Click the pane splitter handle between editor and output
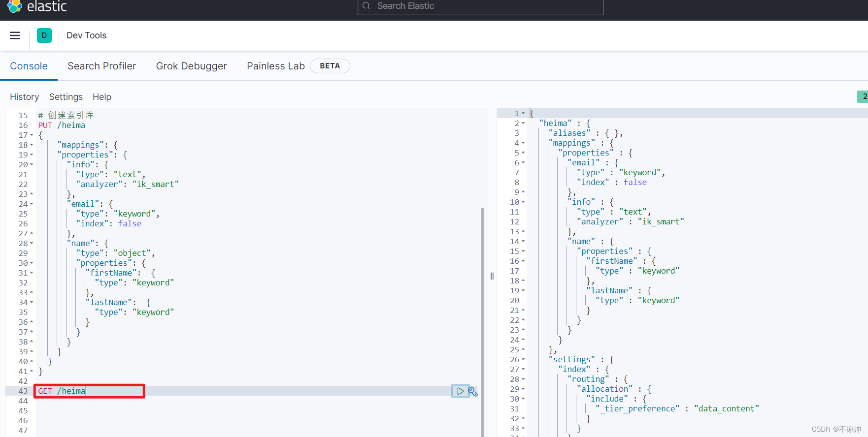The image size is (868, 437). 492,276
